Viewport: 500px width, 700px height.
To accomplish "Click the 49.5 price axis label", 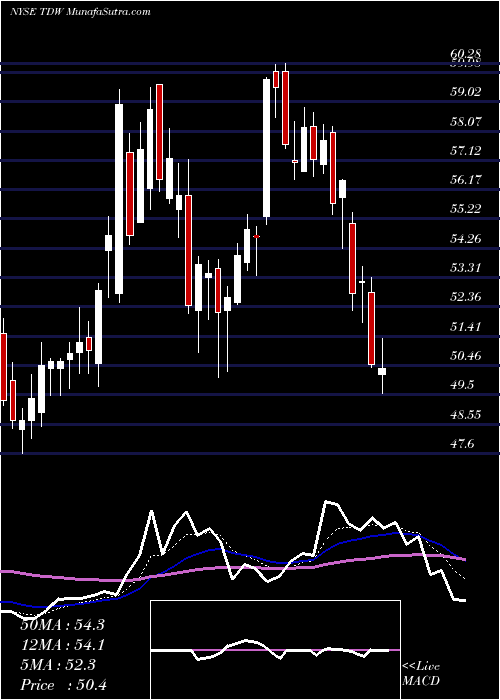I will [462, 385].
